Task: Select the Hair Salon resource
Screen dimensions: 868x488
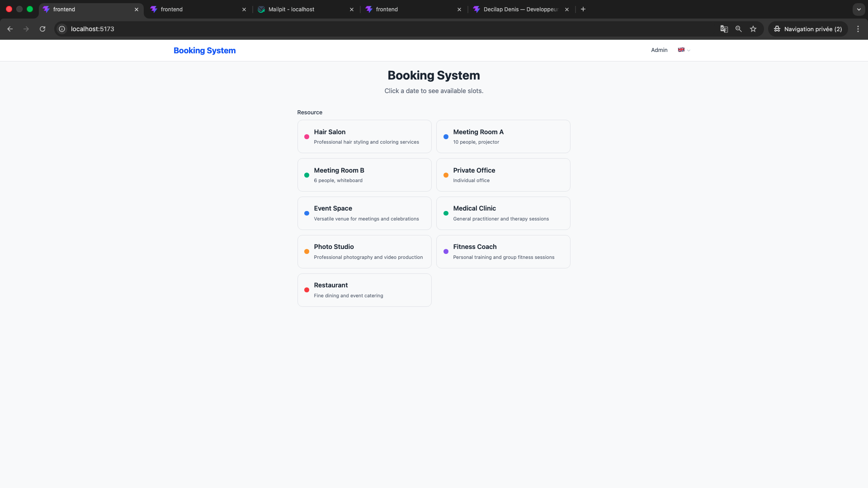Action: 364,136
